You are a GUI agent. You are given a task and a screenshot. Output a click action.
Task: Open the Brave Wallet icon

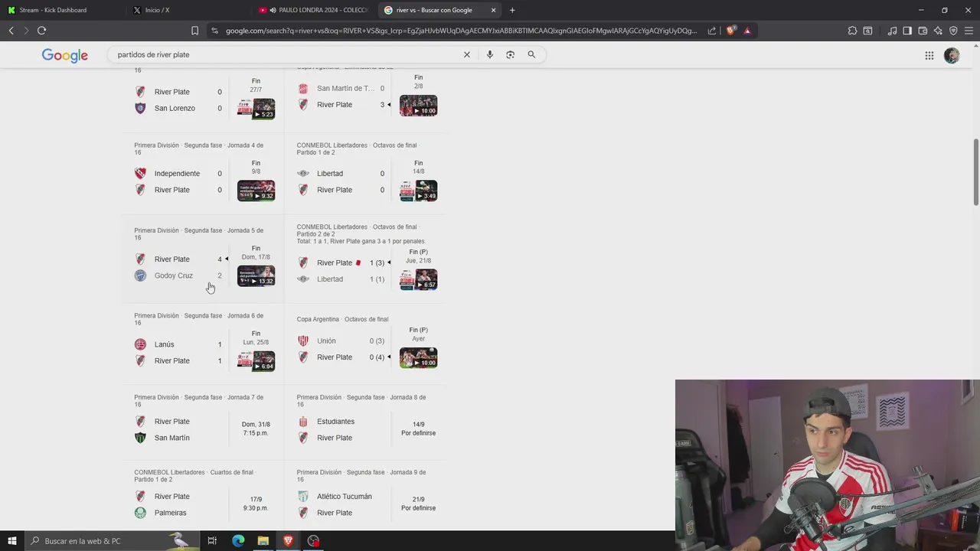click(x=923, y=31)
